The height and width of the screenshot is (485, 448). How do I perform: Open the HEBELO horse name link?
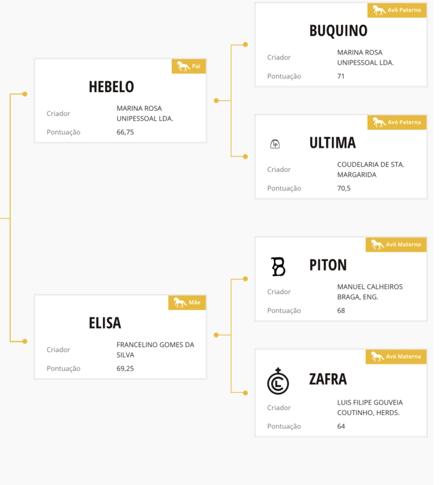111,87
